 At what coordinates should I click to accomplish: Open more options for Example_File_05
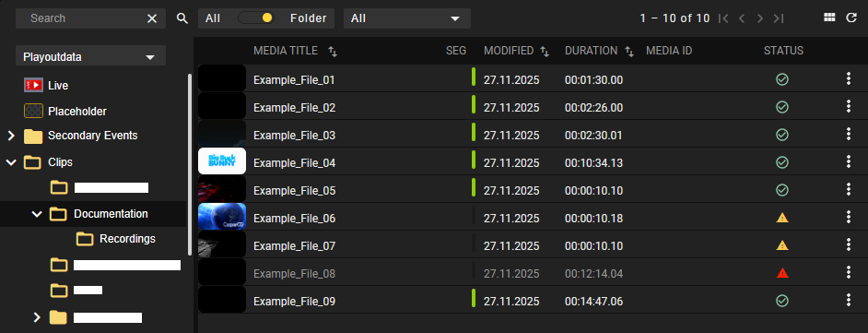(849, 189)
